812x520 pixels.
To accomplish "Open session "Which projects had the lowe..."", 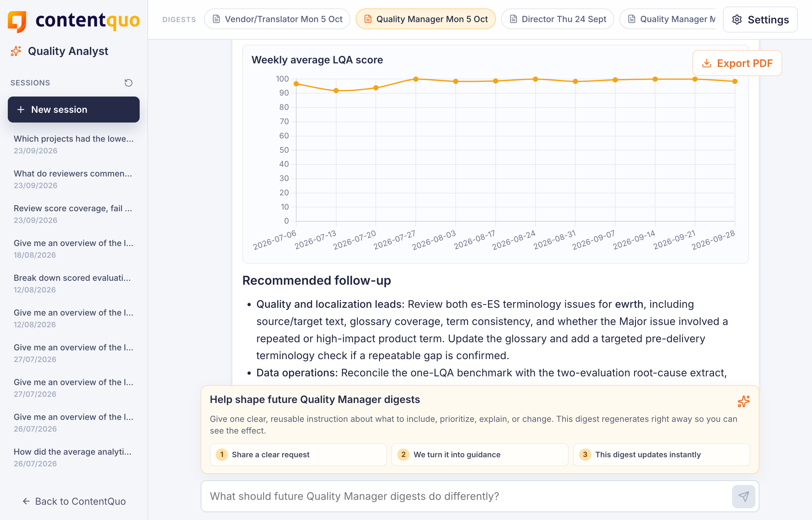I will (73, 144).
